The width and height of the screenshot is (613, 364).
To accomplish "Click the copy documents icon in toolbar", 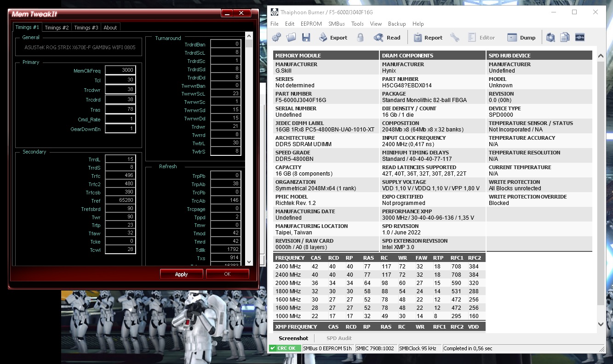I will coord(565,38).
